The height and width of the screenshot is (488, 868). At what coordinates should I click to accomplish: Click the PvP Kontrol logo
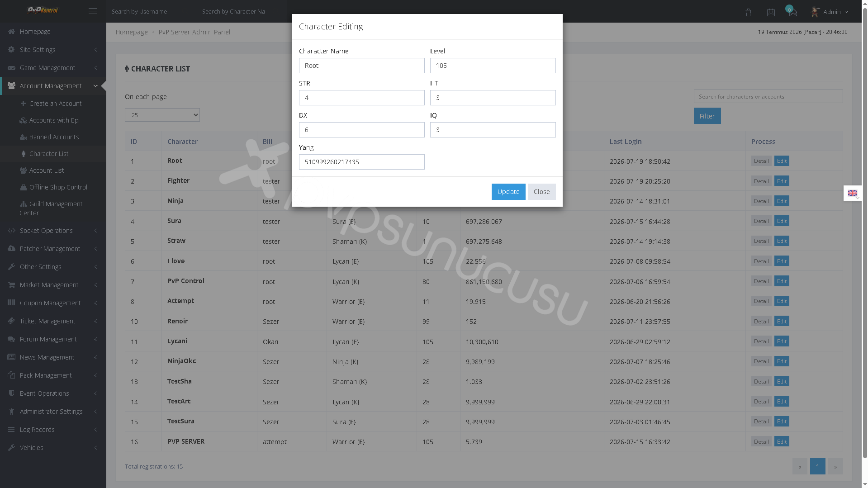43,10
